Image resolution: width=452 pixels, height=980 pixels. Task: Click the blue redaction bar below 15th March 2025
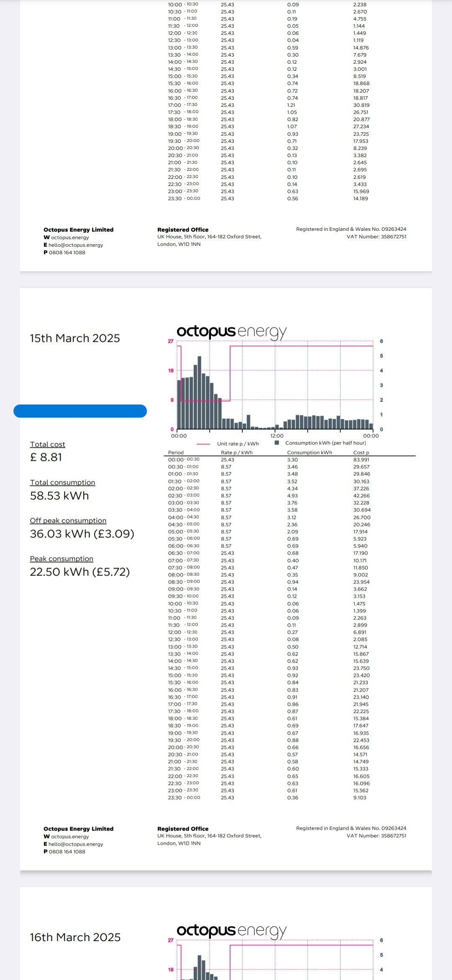[80, 411]
